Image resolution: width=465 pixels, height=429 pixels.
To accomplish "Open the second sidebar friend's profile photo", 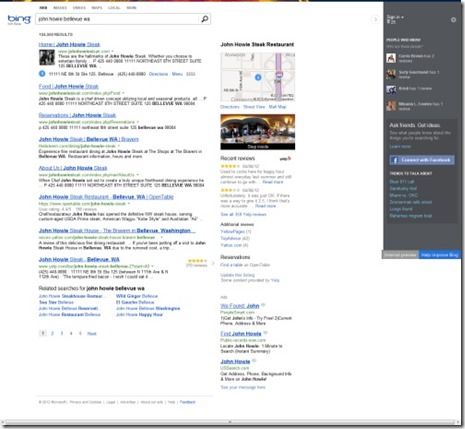I will tap(391, 74).
